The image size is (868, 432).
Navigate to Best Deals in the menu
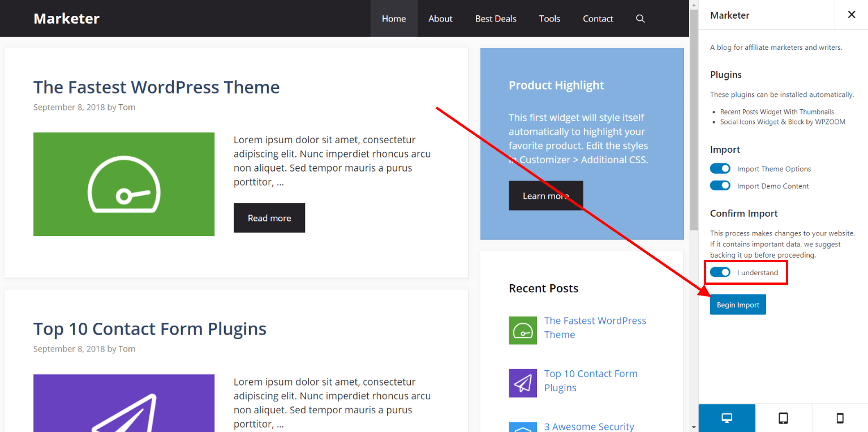point(495,18)
